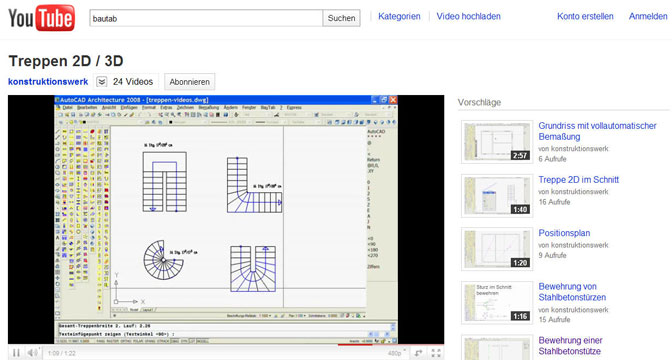Click the YouTube logo
Image resolution: width=672 pixels, height=360 pixels.
42,18
